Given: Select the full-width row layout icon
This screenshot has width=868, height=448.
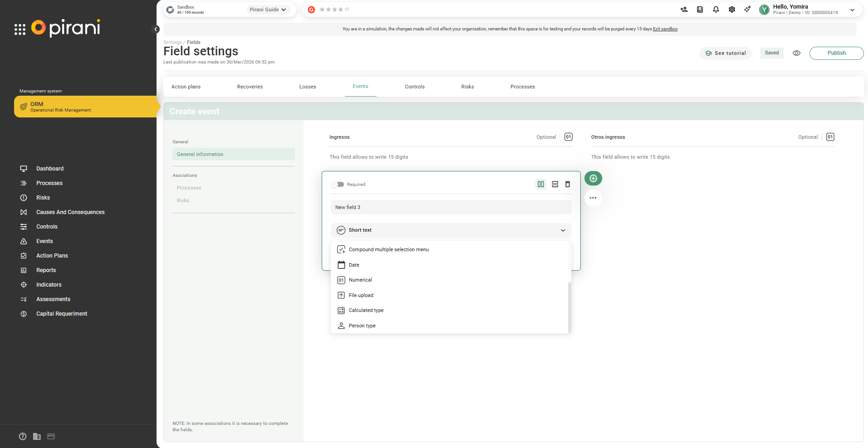Looking at the screenshot, I should [x=554, y=184].
